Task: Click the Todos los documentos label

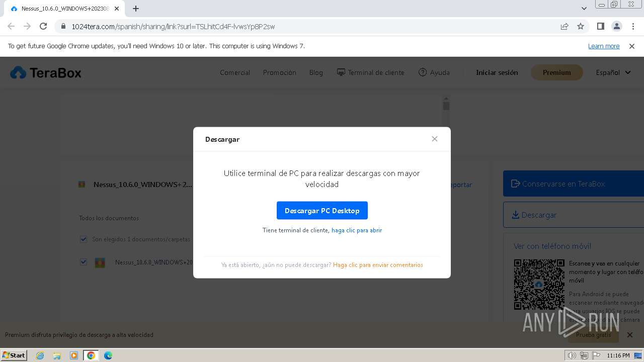Action: point(109,218)
